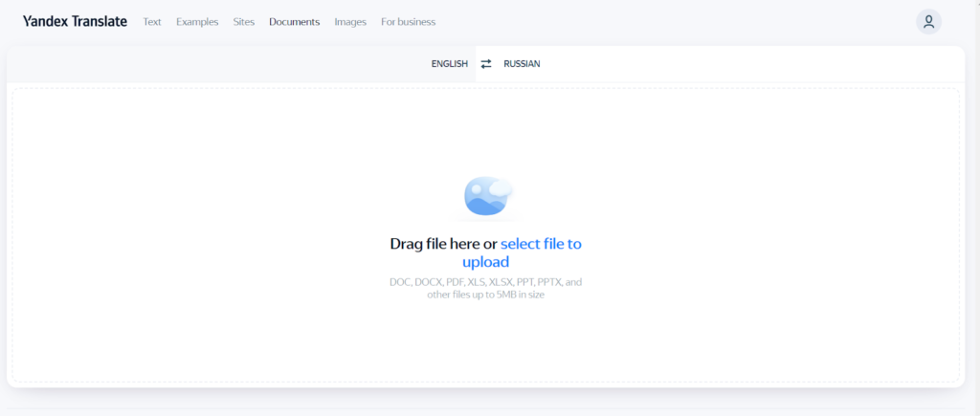This screenshot has width=980, height=416.
Task: Click the word 'upload' in the blue link
Action: click(x=485, y=262)
